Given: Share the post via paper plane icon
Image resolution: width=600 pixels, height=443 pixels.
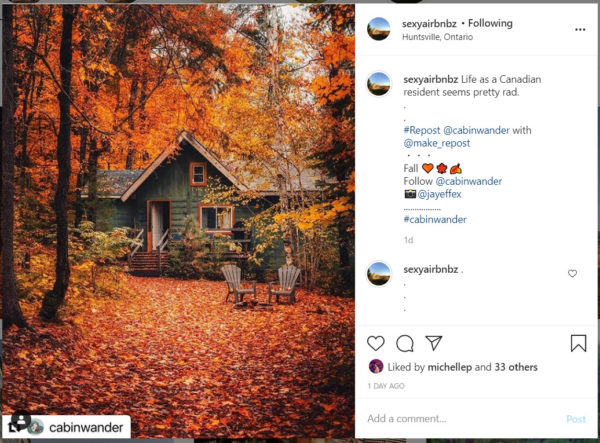Looking at the screenshot, I should coord(434,343).
